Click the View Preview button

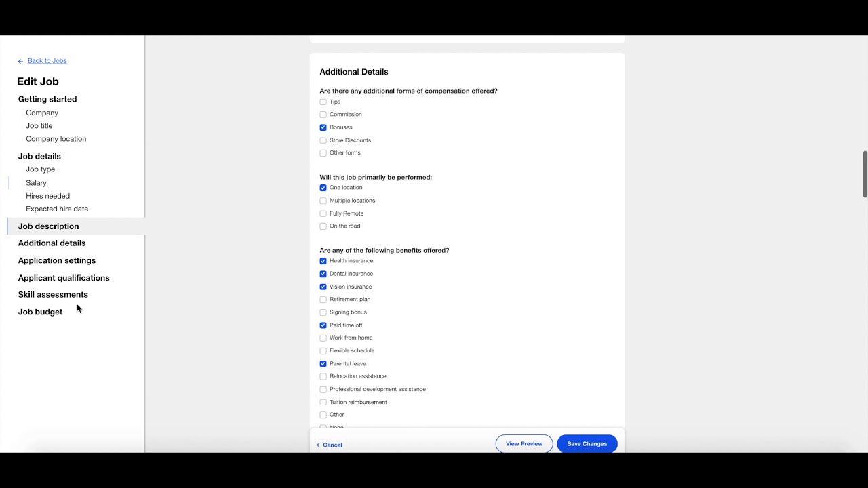pos(524,444)
